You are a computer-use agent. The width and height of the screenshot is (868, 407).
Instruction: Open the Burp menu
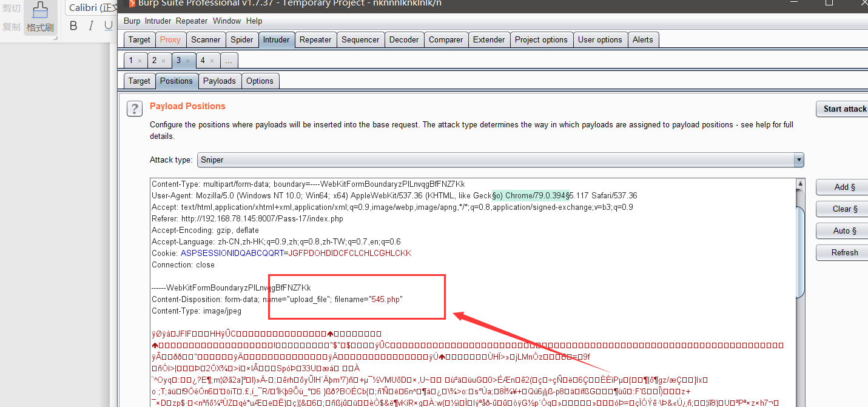pos(132,21)
